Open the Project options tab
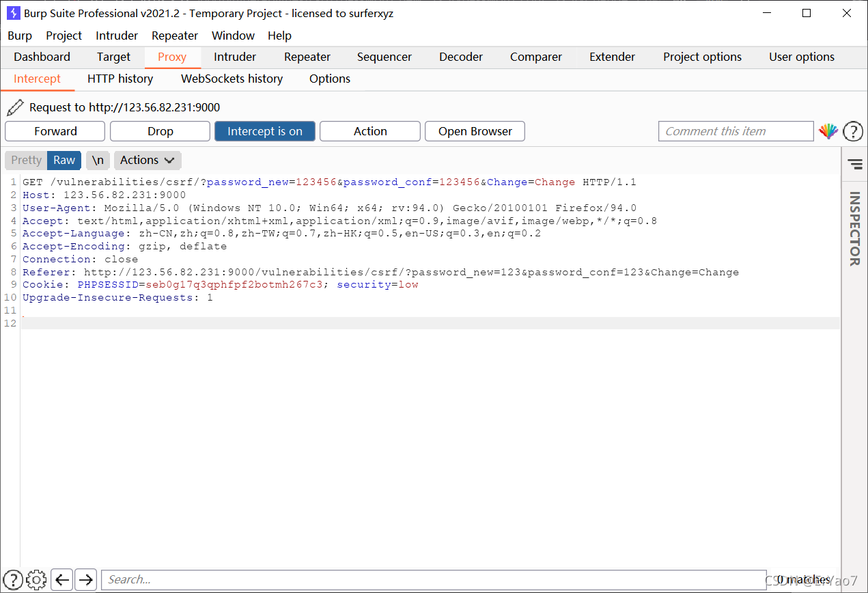 pyautogui.click(x=702, y=57)
